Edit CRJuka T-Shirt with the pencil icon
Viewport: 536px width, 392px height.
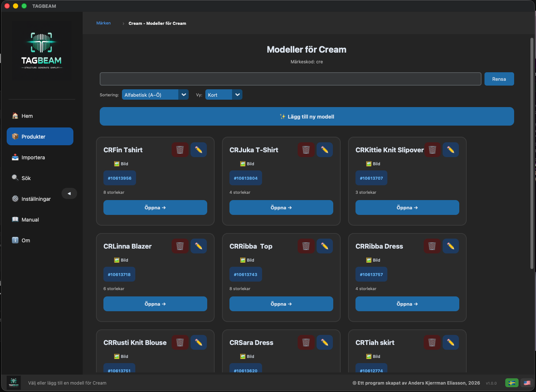pyautogui.click(x=325, y=150)
